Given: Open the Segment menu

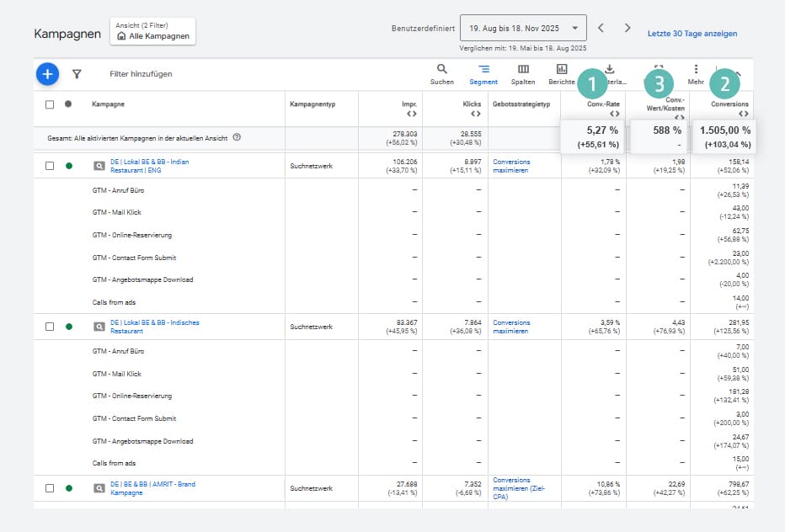Looking at the screenshot, I should pyautogui.click(x=483, y=70).
